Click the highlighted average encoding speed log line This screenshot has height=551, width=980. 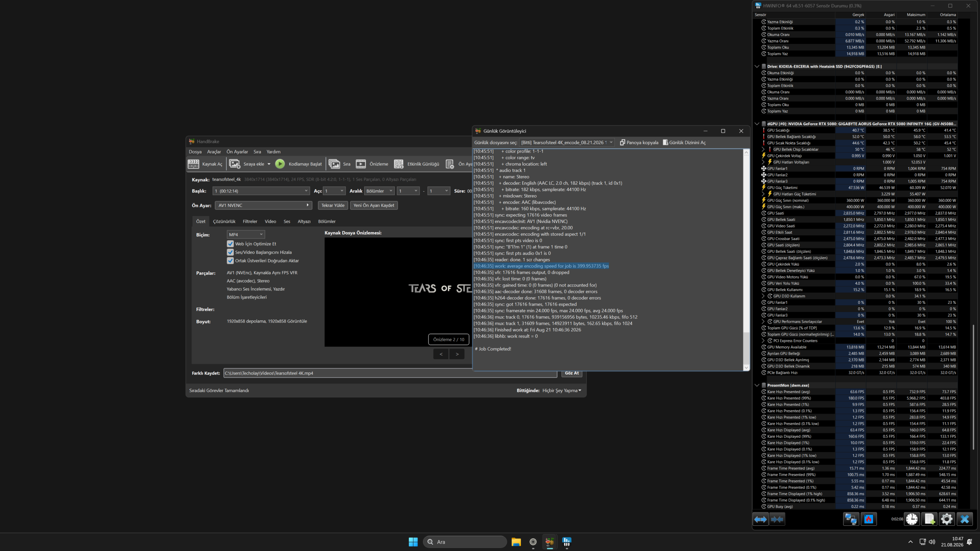541,266
